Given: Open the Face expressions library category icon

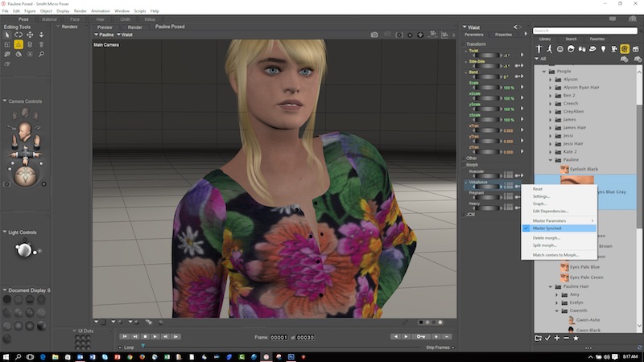Looking at the screenshot, I should (560, 49).
